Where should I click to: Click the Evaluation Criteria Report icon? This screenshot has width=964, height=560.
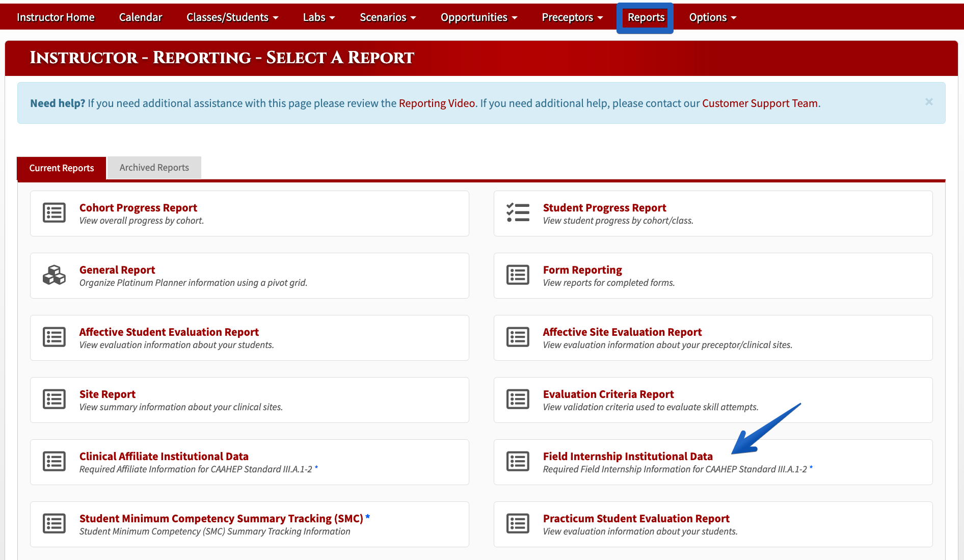click(518, 399)
